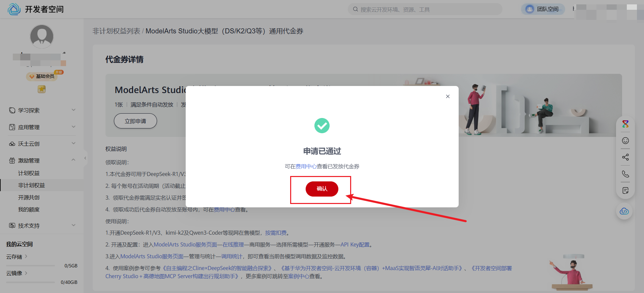Viewport: 644px width, 293px height.
Task: Collapse the sidebar with the arrow handle
Action: point(85,158)
